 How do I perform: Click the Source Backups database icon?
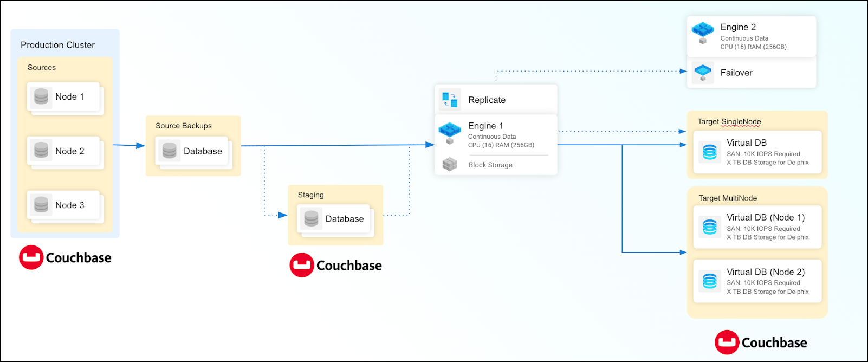pos(170,151)
